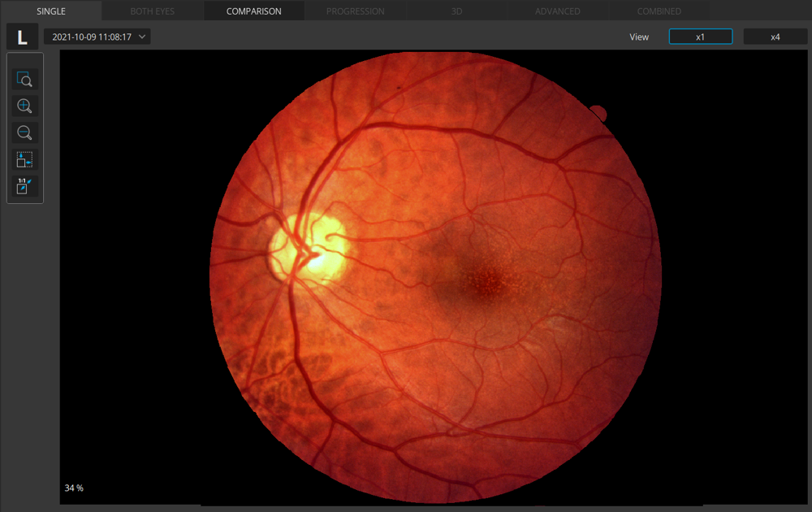Click the dropdown chevron beside 11:08:17
This screenshot has width=812, height=512.
point(142,37)
